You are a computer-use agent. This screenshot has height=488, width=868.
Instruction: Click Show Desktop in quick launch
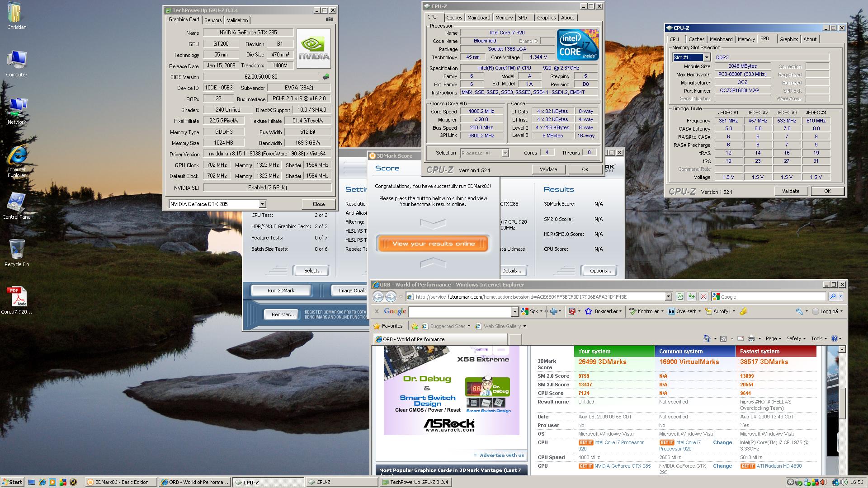coord(32,482)
